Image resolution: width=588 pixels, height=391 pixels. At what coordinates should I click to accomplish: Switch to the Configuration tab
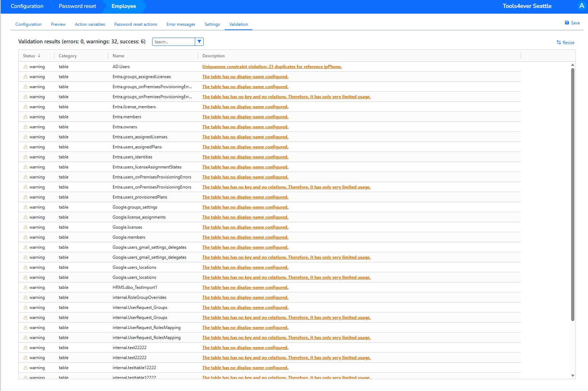point(28,24)
